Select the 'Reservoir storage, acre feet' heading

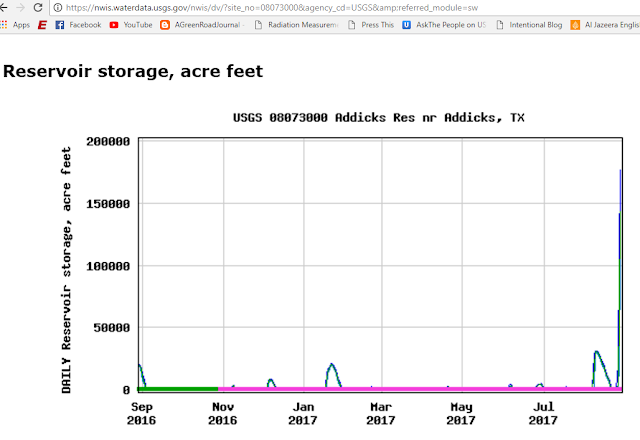click(x=133, y=71)
